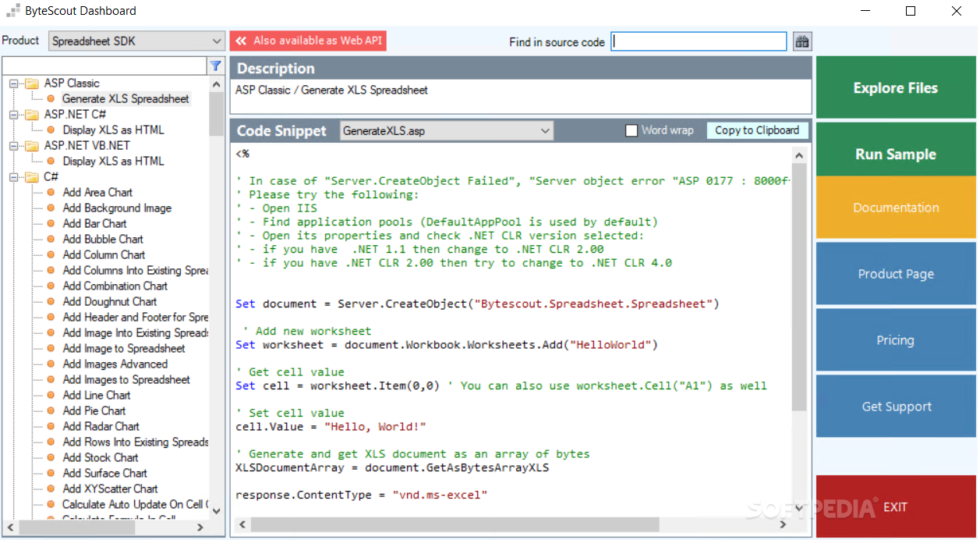Enable the Word wrap checkbox

[x=632, y=130]
